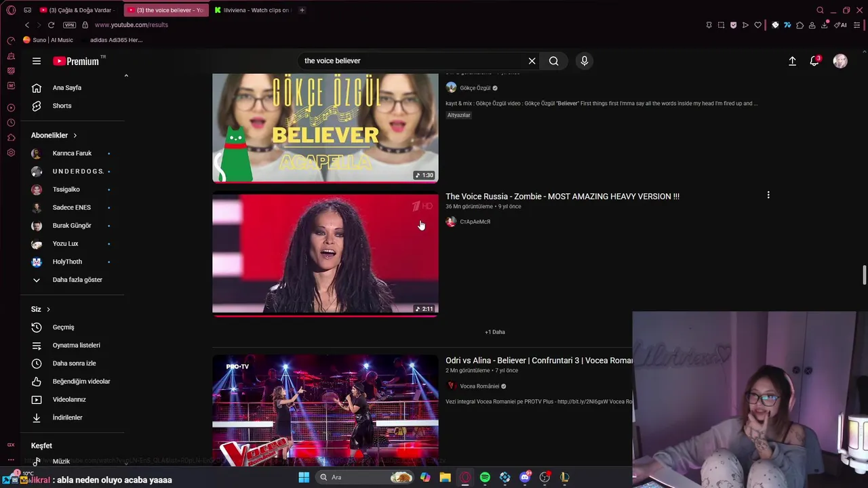The height and width of the screenshot is (488, 868).
Task: Open the YouTube upload/create icon
Action: pos(792,61)
